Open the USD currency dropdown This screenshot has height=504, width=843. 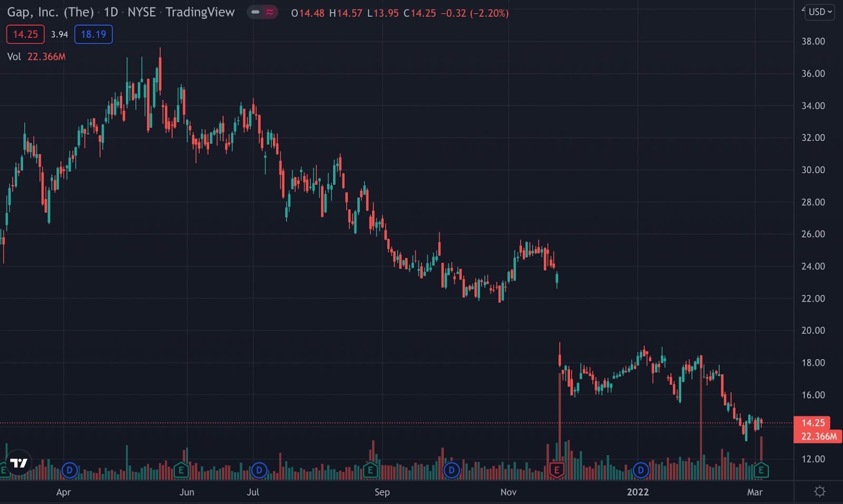tap(820, 12)
